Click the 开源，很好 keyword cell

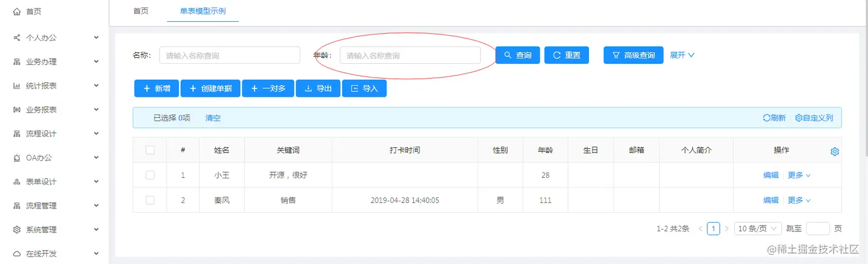288,175
